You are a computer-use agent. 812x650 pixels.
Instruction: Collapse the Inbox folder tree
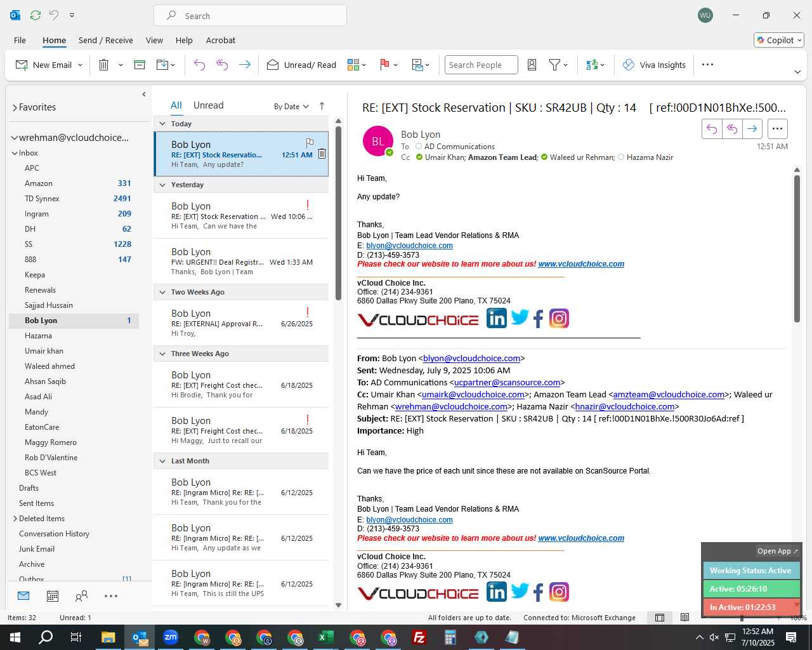pos(15,153)
